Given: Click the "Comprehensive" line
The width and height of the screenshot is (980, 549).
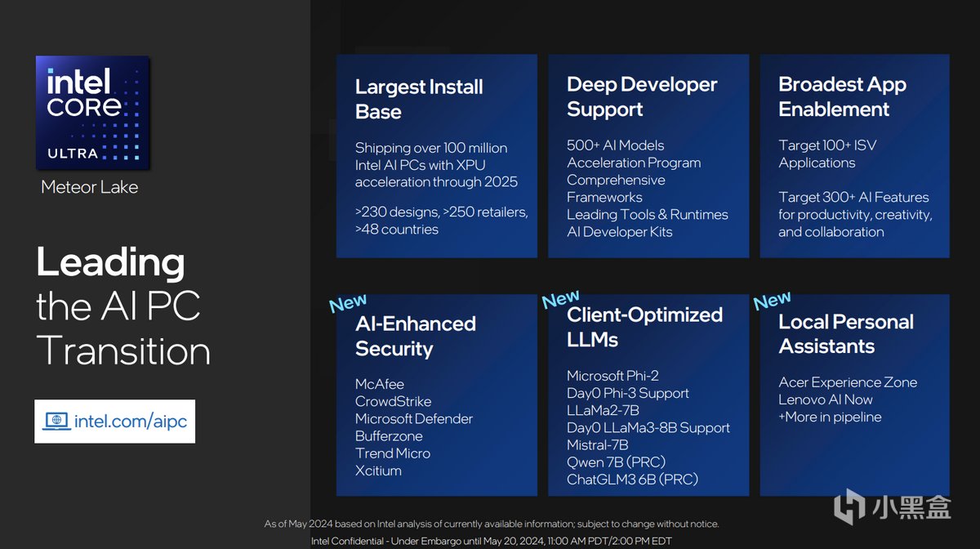Looking at the screenshot, I should tap(616, 180).
